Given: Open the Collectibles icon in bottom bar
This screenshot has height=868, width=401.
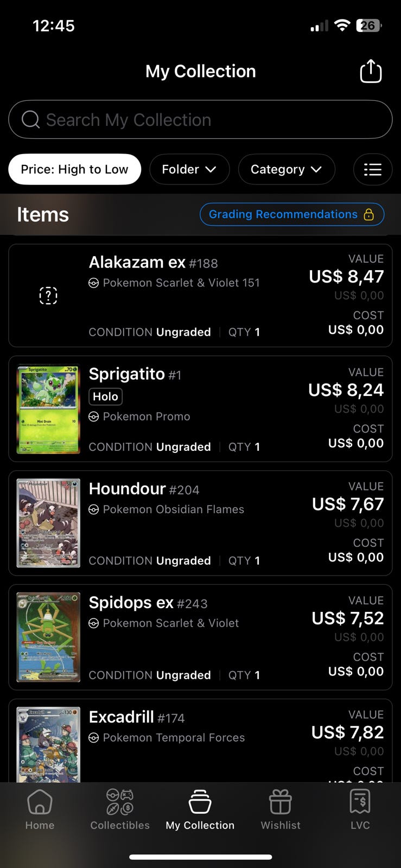Looking at the screenshot, I should (120, 802).
